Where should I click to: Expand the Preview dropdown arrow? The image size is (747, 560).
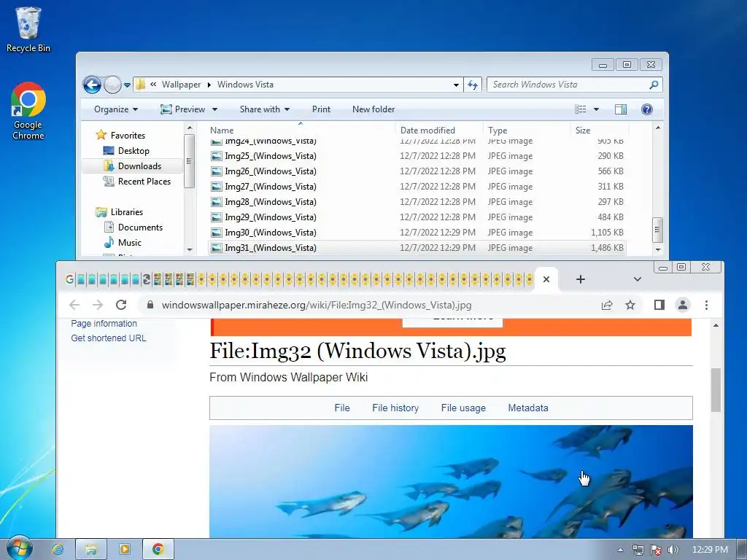click(x=215, y=109)
